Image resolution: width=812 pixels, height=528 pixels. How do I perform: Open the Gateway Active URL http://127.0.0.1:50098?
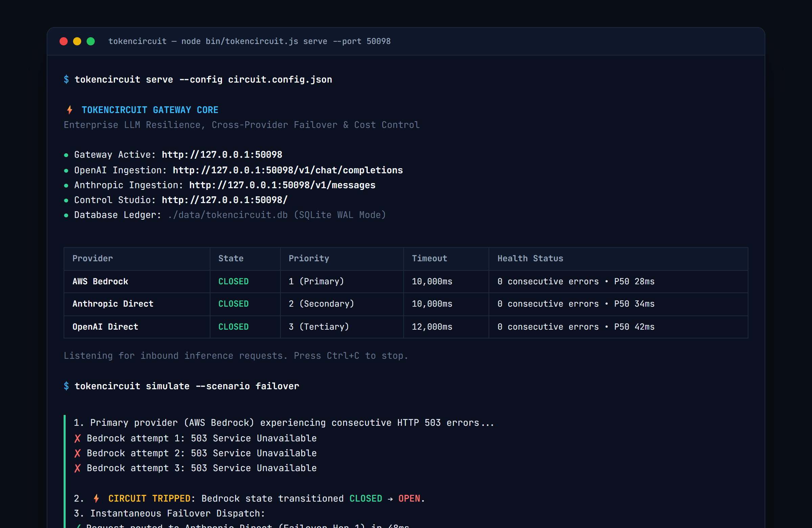[x=222, y=155]
